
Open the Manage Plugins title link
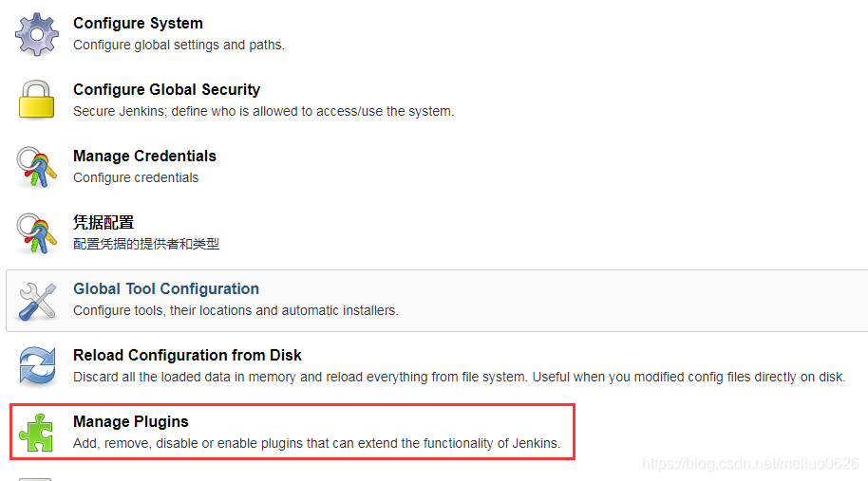[x=131, y=421]
